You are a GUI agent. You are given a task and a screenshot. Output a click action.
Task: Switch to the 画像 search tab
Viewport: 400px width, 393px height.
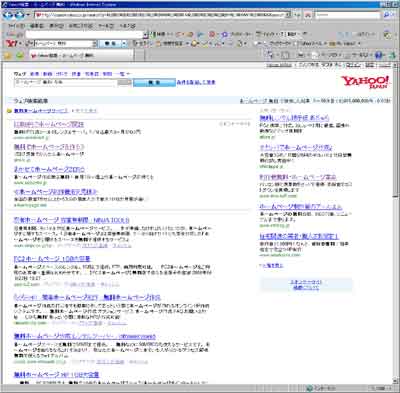tap(34, 74)
